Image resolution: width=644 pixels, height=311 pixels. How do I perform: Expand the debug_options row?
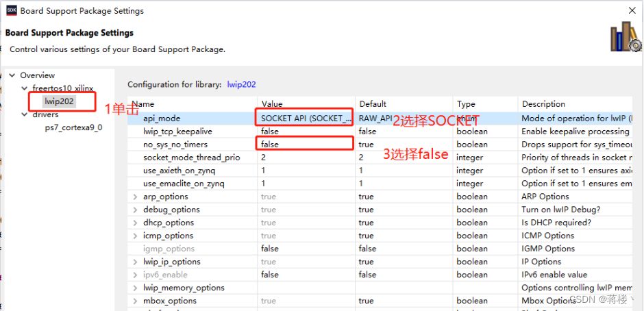(x=135, y=210)
